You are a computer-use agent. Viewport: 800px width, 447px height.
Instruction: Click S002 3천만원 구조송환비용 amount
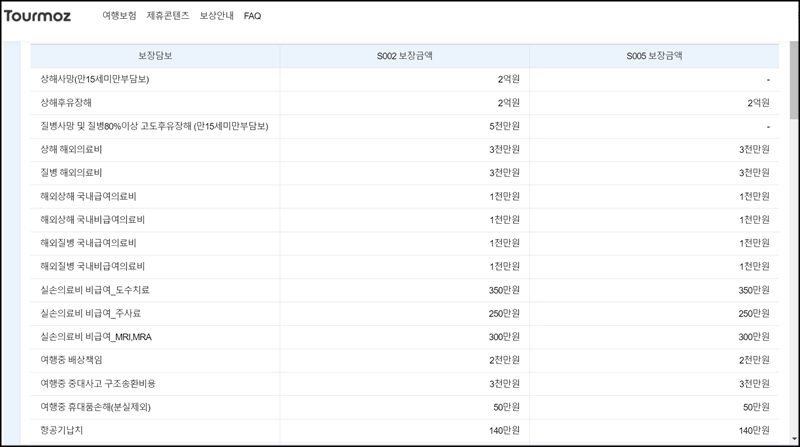click(504, 384)
